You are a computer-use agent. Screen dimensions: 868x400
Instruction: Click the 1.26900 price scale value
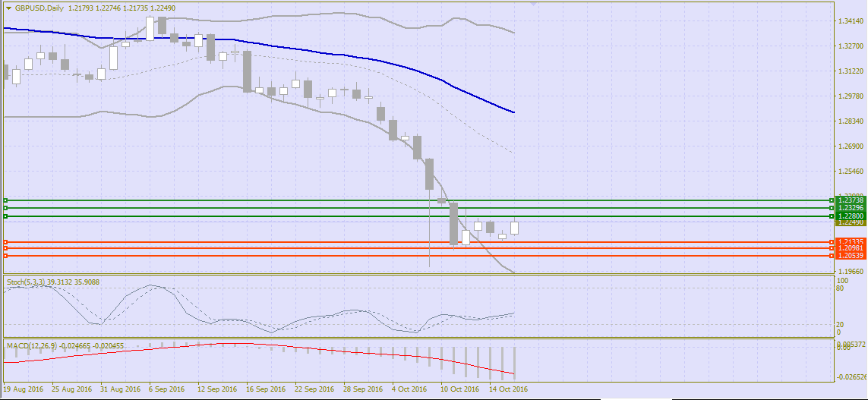coord(852,146)
